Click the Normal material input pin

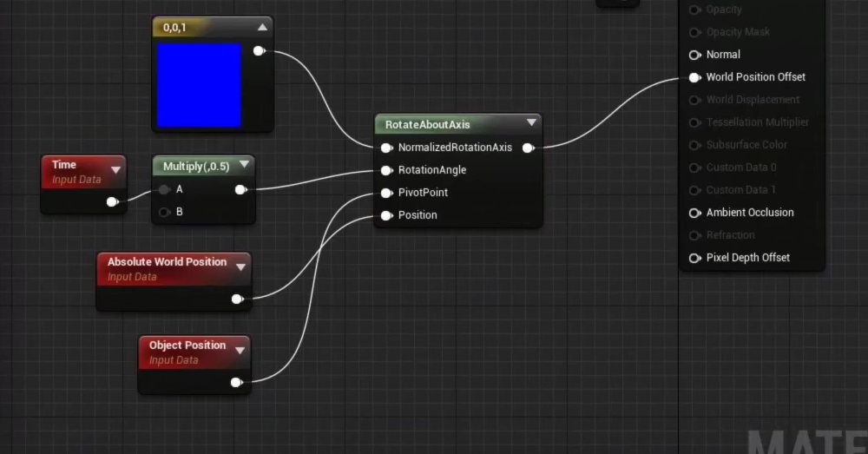pyautogui.click(x=694, y=55)
